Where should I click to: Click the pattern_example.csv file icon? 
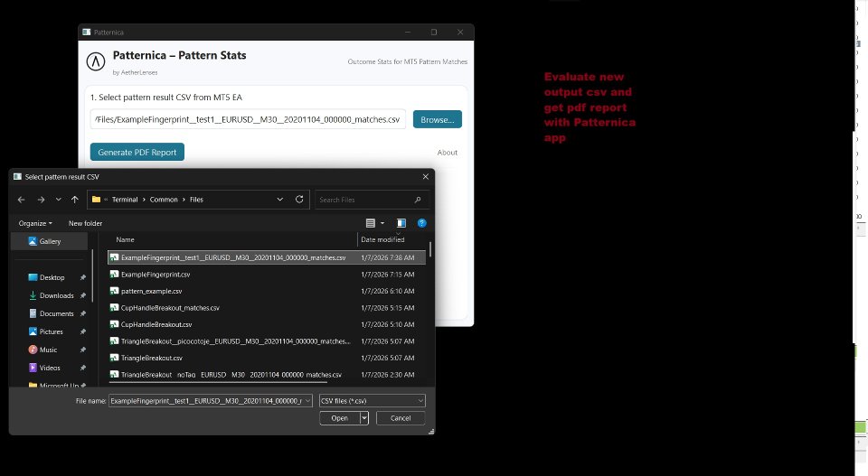tap(114, 291)
